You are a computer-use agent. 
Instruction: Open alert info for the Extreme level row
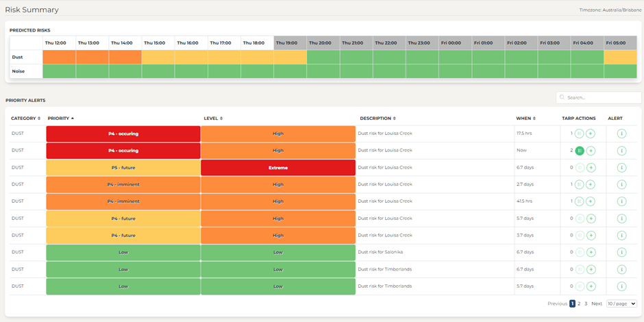pyautogui.click(x=621, y=168)
